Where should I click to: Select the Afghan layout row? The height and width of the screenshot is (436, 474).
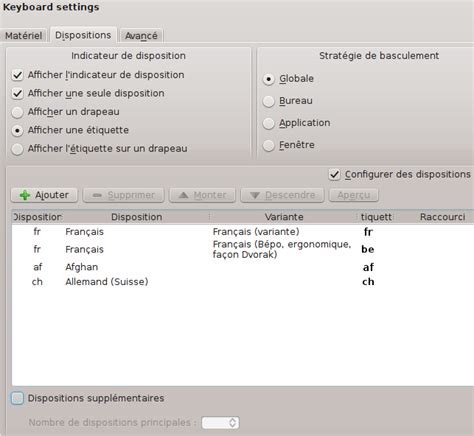pos(243,267)
